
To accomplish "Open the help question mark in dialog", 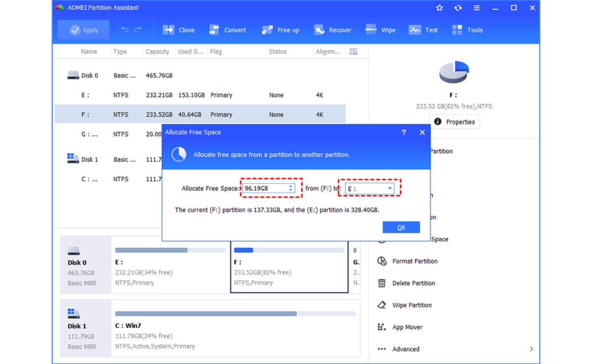I will tap(403, 133).
